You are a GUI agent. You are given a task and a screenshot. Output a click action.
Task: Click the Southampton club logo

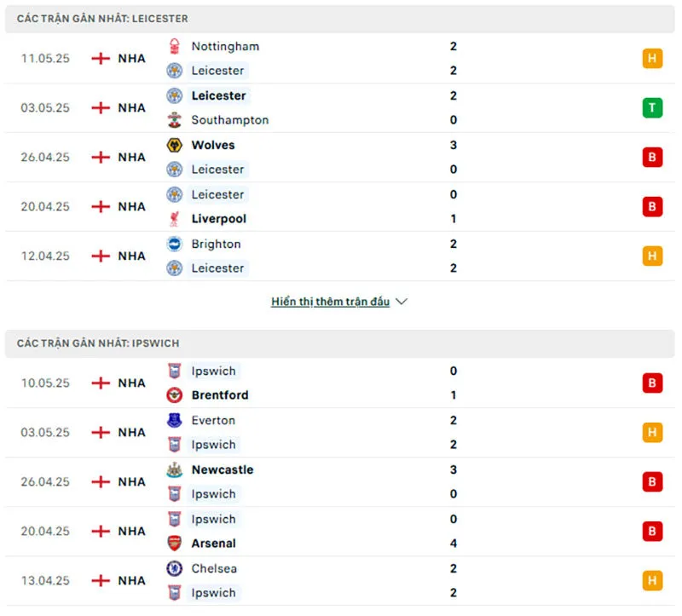176,120
